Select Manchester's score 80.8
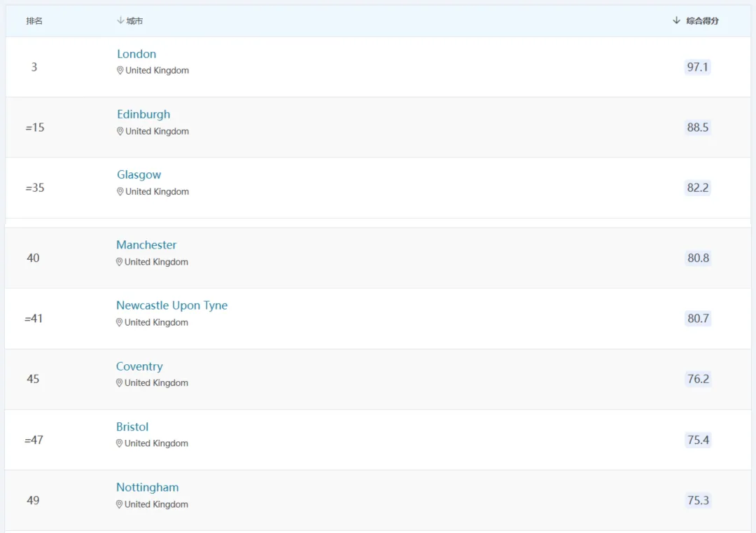The image size is (756, 533). pos(698,258)
